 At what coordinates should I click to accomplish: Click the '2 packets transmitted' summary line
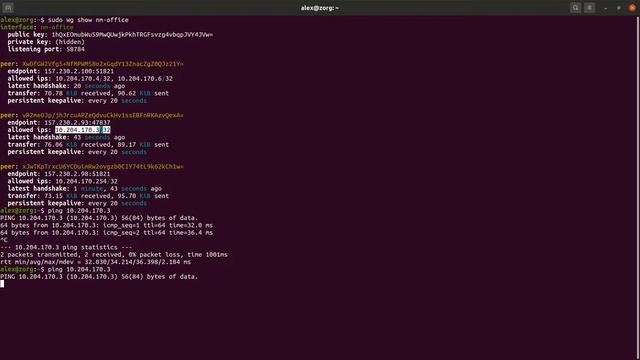click(x=114, y=255)
